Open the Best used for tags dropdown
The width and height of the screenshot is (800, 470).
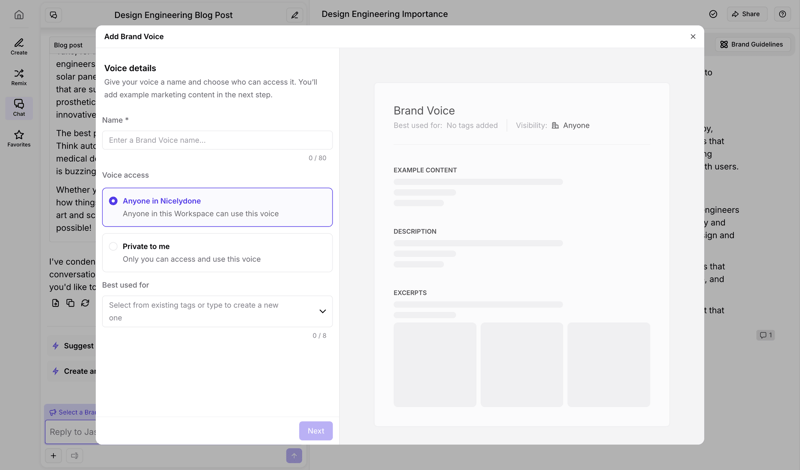217,311
